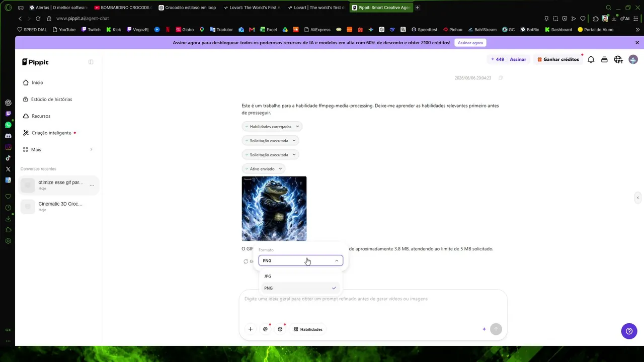Expand the right side panel arrow
This screenshot has height=362, width=644.
click(x=637, y=198)
